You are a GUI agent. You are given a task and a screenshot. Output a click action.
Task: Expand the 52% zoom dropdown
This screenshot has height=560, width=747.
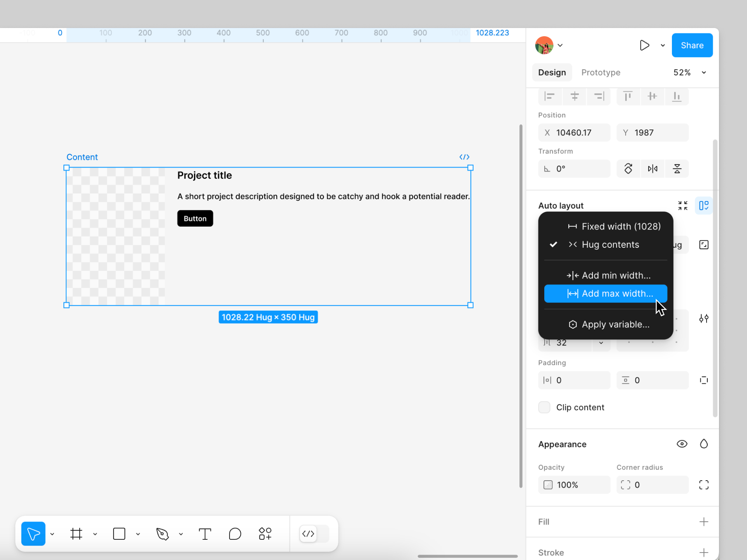click(x=703, y=73)
